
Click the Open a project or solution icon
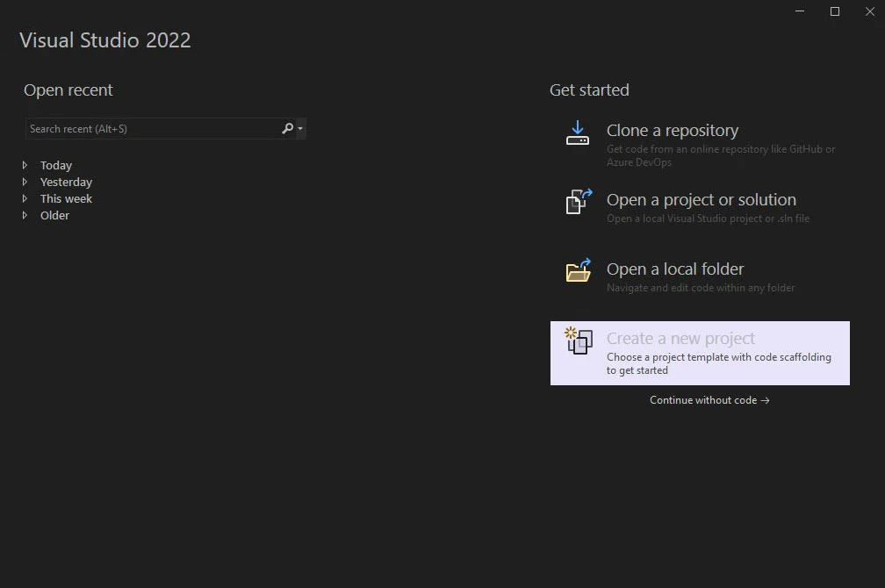click(x=577, y=202)
